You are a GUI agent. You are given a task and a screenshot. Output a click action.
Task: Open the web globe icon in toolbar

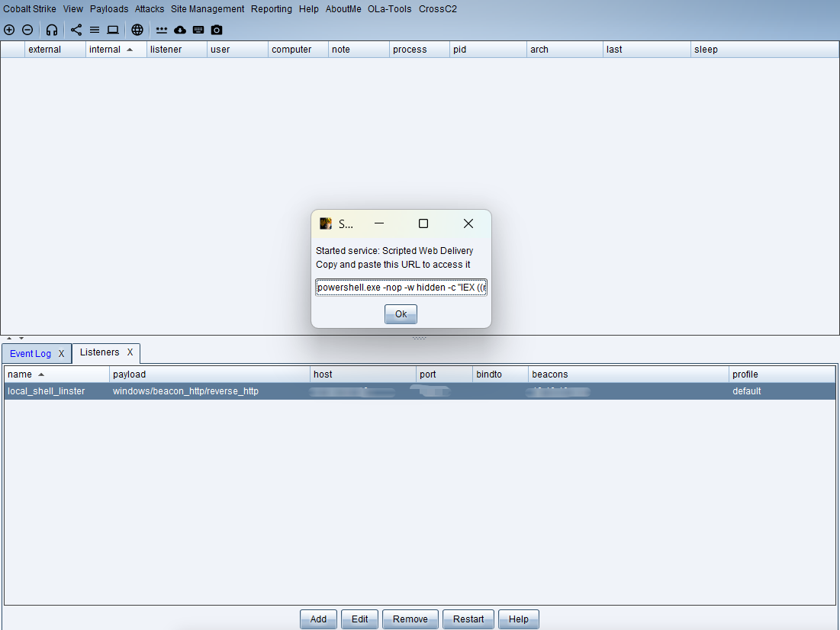tap(137, 30)
